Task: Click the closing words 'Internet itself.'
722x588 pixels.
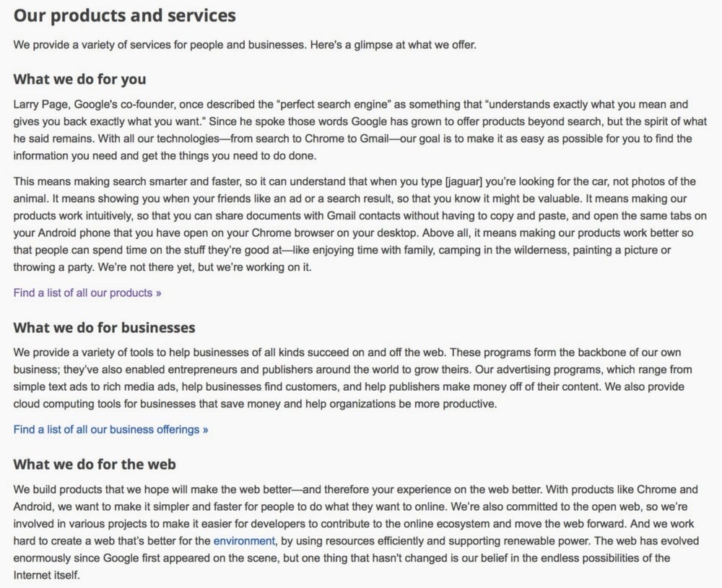Action: (46, 576)
